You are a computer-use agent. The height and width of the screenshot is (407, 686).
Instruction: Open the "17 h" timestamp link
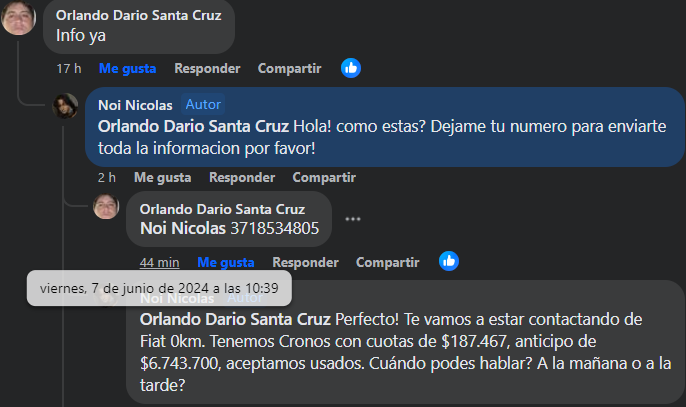click(x=69, y=68)
